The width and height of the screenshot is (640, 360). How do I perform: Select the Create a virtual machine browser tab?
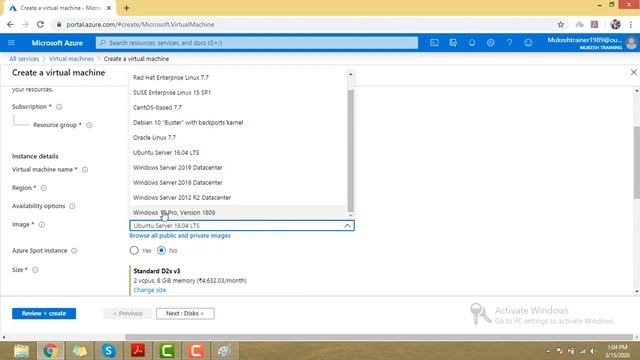pos(60,8)
